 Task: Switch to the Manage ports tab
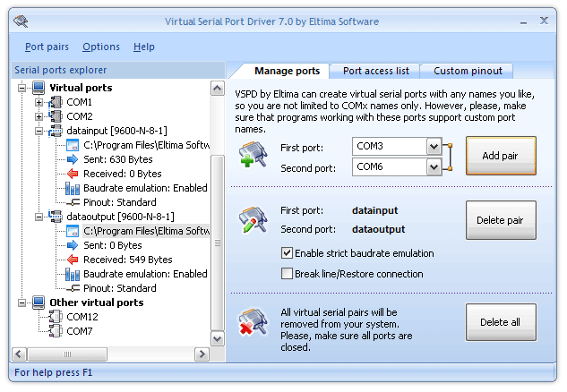tap(288, 71)
